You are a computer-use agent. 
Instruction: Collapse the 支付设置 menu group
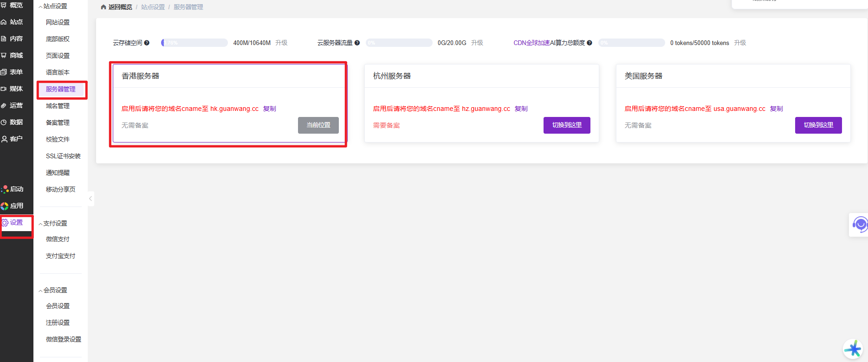(40, 224)
